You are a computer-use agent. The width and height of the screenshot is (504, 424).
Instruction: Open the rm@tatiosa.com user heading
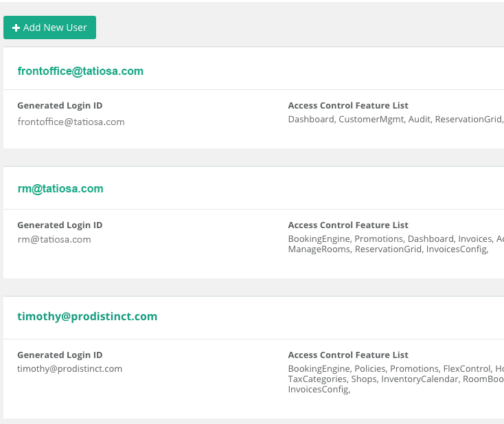pos(60,188)
